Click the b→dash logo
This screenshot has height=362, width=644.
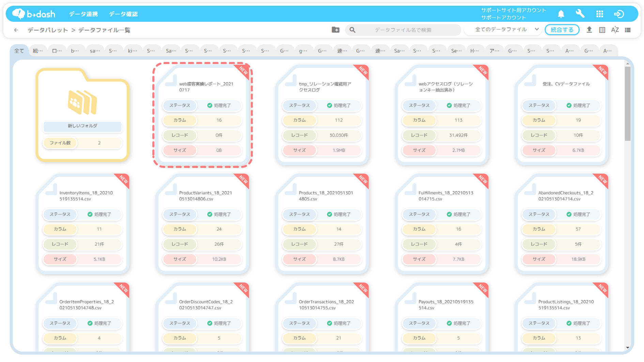point(34,14)
